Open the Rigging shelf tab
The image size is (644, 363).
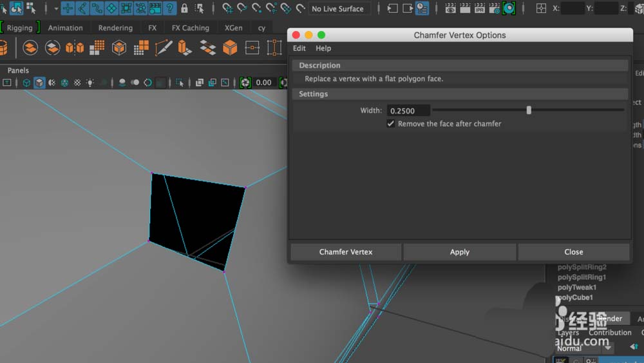pyautogui.click(x=20, y=28)
